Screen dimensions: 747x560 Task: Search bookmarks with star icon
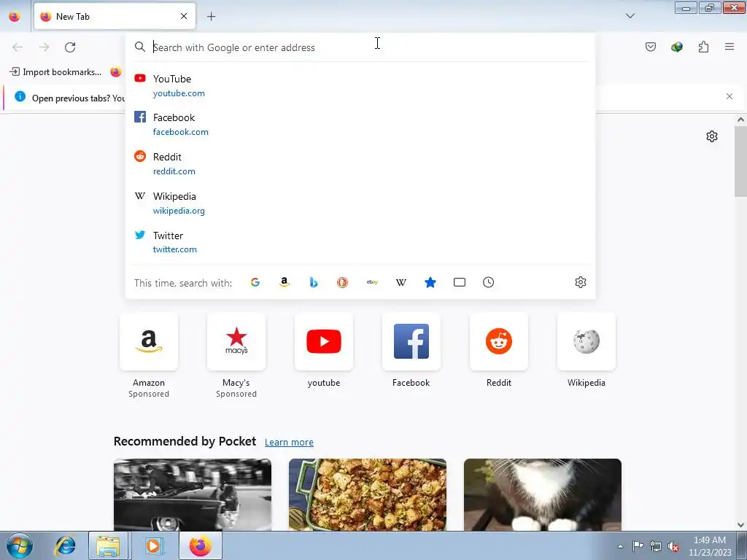point(430,282)
